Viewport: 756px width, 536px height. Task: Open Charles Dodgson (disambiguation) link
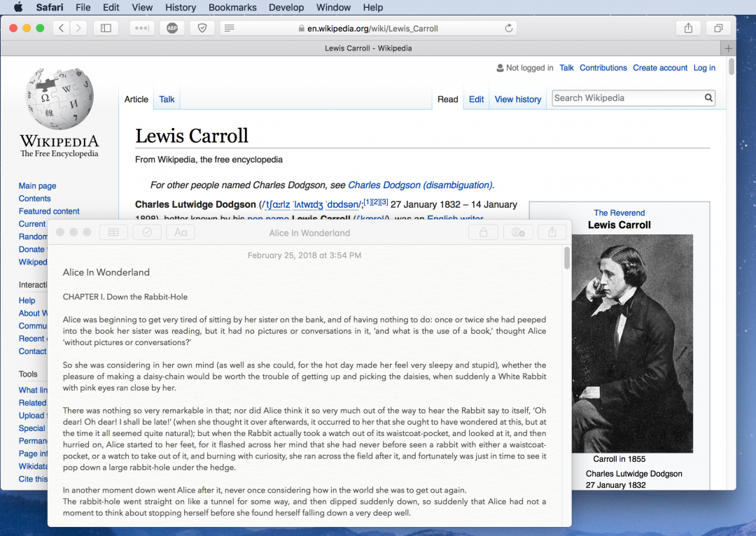[x=420, y=185]
